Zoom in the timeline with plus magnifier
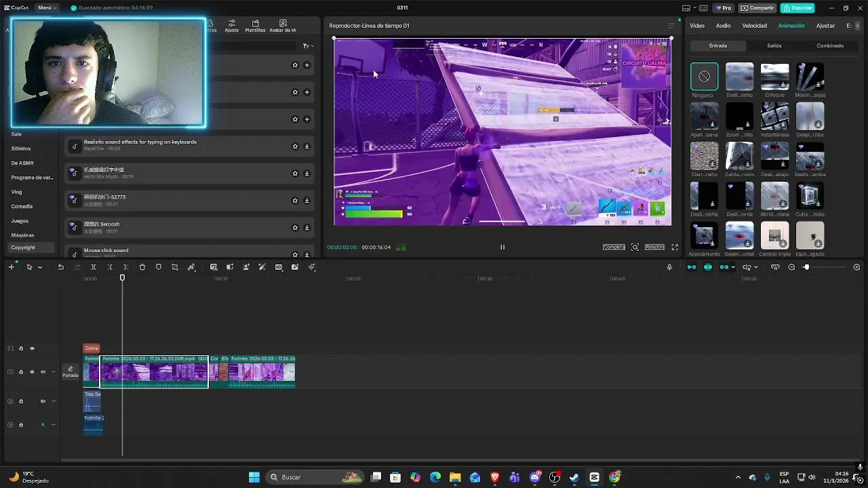Viewport: 868px width, 488px height. [x=856, y=267]
